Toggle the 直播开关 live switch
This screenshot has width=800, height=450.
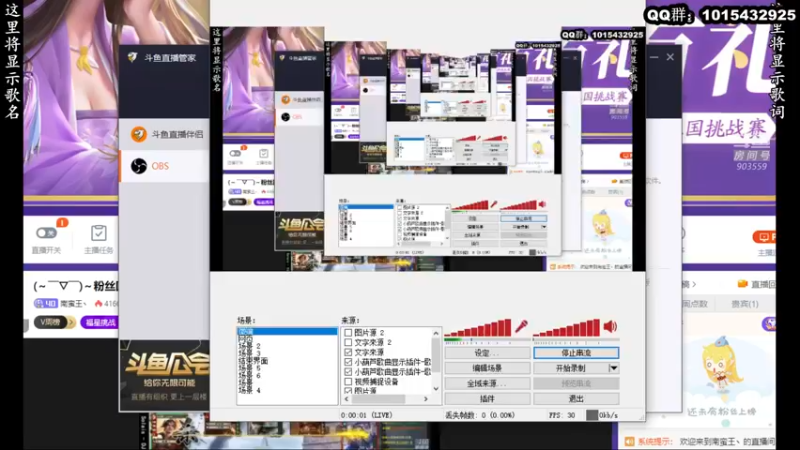pyautogui.click(x=46, y=233)
